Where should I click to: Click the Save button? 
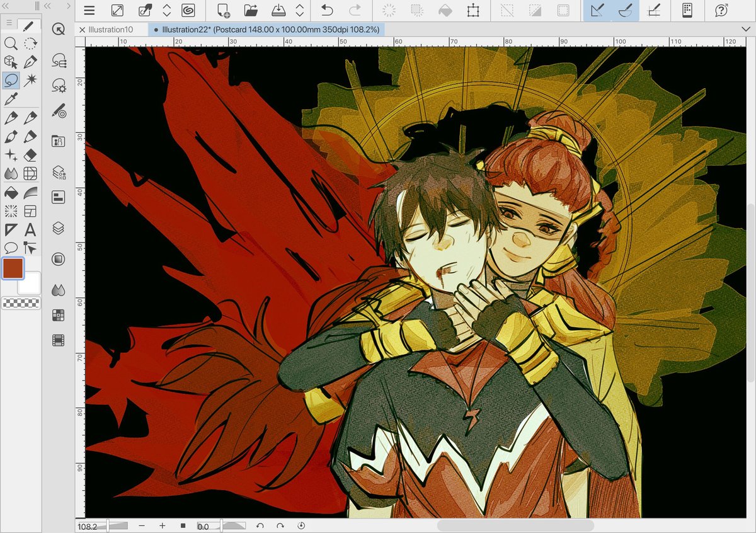[x=278, y=10]
